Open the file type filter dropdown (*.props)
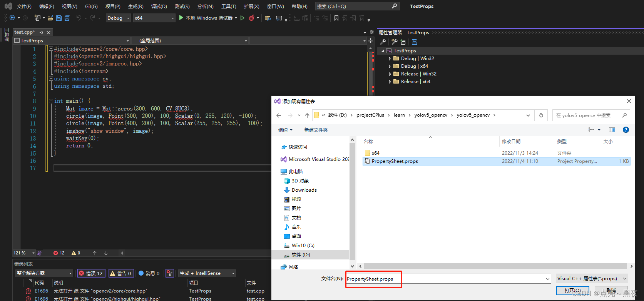This screenshot has width=644, height=301. pyautogui.click(x=592, y=279)
